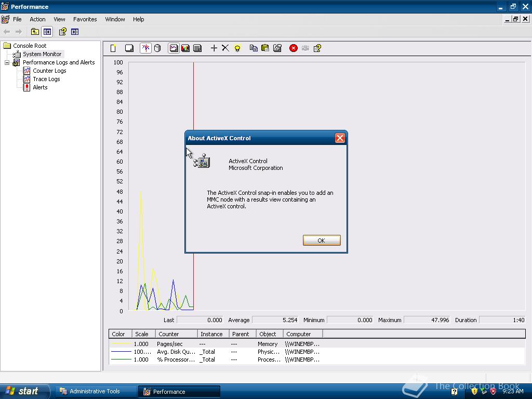Click the Copy Properties icon

pos(254,48)
